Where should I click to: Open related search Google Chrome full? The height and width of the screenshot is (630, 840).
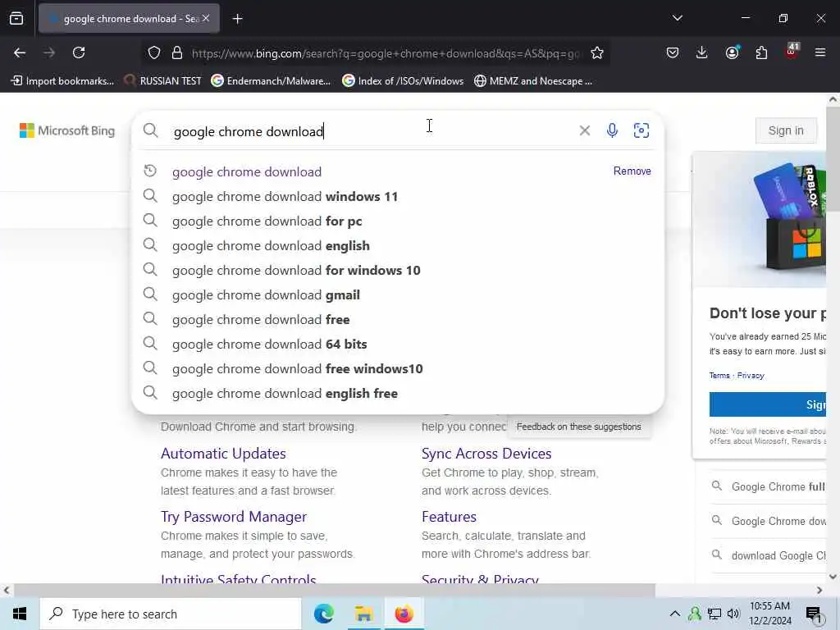coord(769,486)
